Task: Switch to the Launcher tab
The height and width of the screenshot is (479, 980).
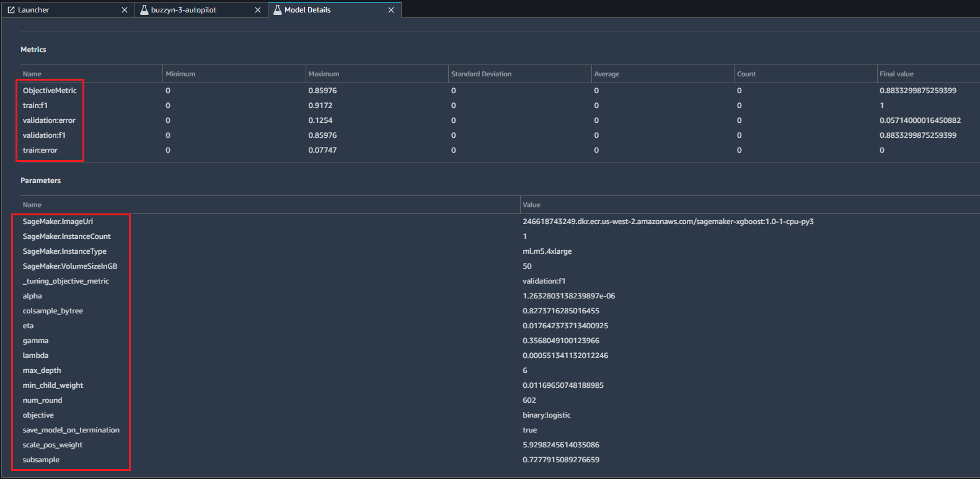Action: pos(33,10)
